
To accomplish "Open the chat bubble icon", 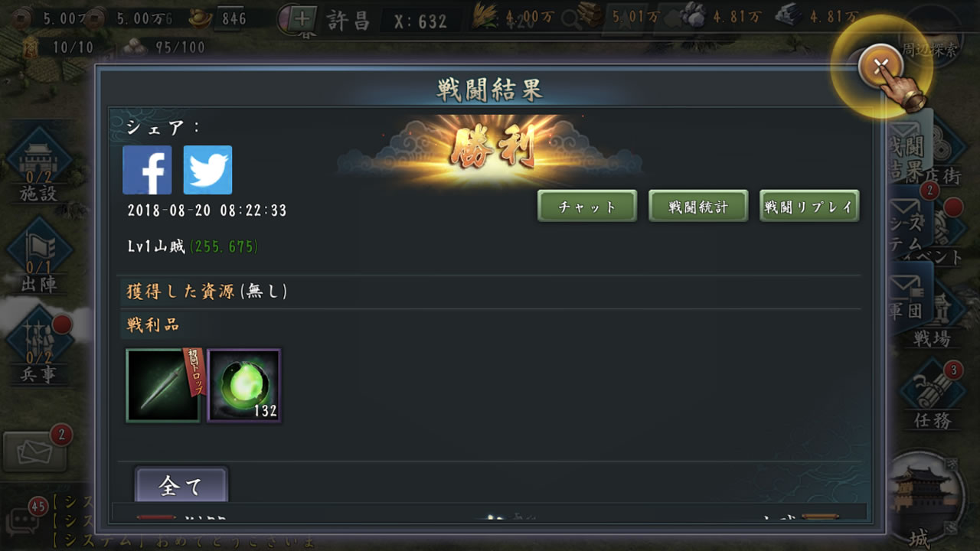I will [21, 523].
